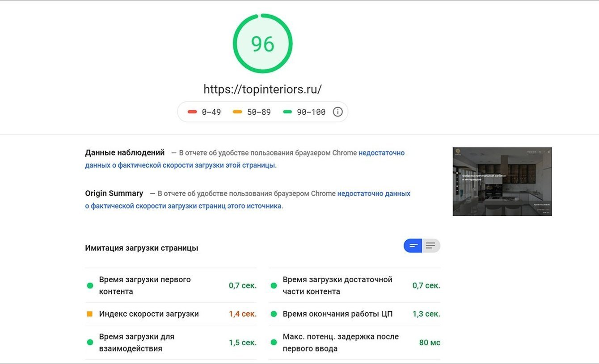
Task: Expand the Время загрузки для взаимодействия metric
Action: click(137, 343)
